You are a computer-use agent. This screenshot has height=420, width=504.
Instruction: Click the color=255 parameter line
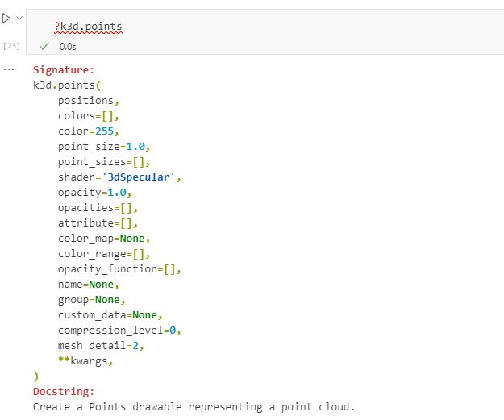click(x=89, y=131)
